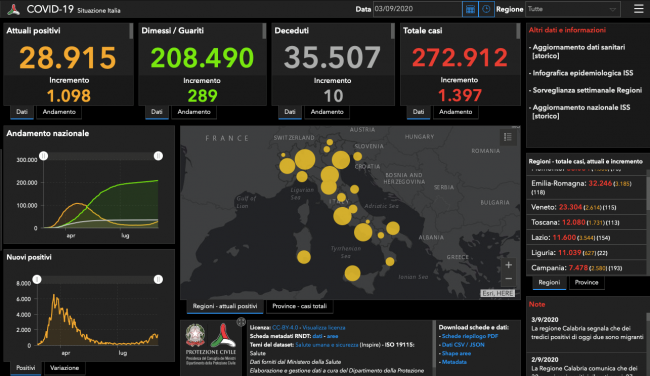Select Andamento tab under Deceduti
Screen dimensions: 650x376
click(x=327, y=112)
